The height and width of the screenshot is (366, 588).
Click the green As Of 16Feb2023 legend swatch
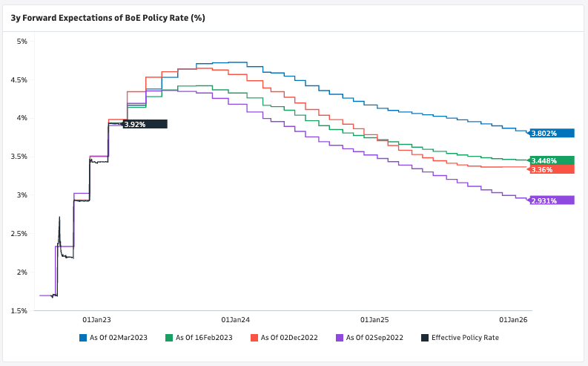(x=169, y=338)
